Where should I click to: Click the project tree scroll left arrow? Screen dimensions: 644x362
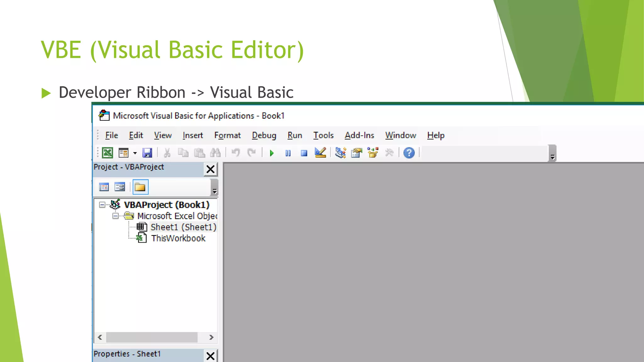click(100, 337)
